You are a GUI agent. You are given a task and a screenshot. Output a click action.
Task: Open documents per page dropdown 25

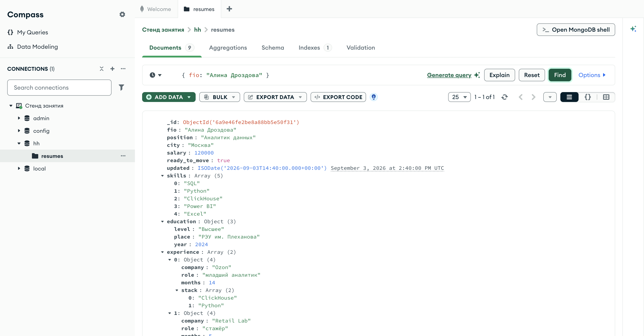click(459, 97)
